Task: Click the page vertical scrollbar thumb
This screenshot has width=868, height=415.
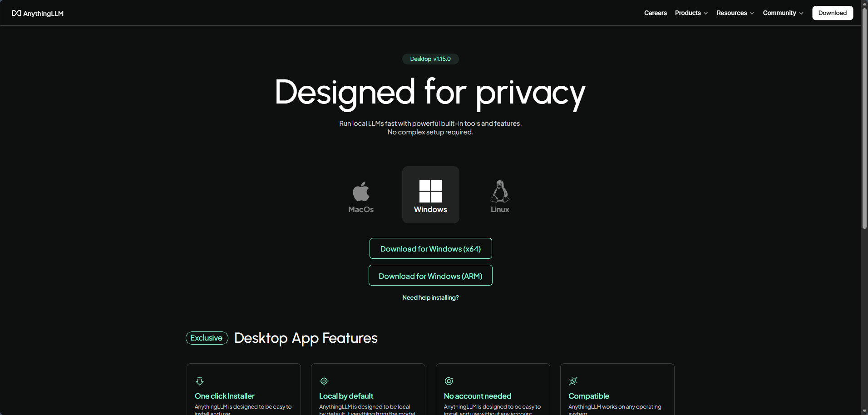Action: tap(865, 118)
